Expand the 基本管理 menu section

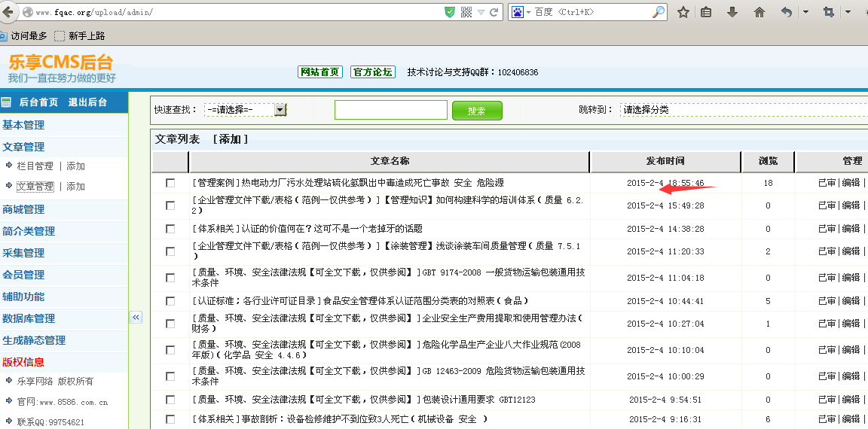(x=23, y=125)
